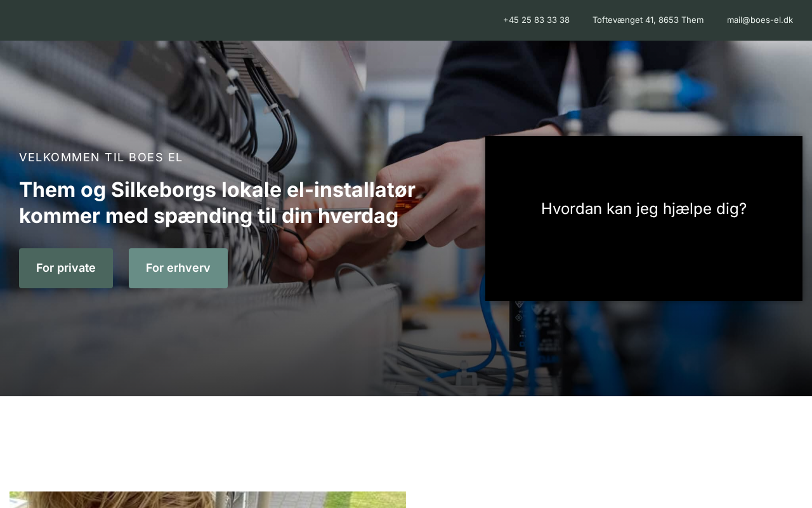Send mail to mail@boes-el.dk
This screenshot has width=812, height=508.
click(759, 20)
